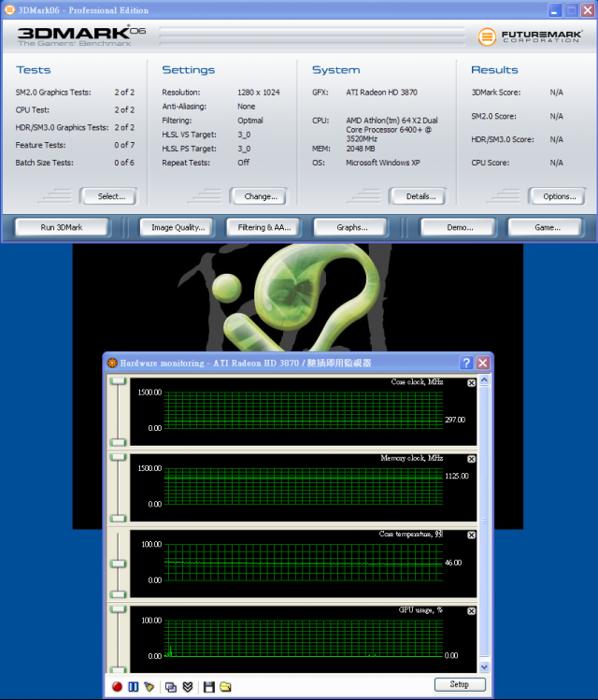Open Change... under Settings
This screenshot has height=700, width=598.
point(261,196)
